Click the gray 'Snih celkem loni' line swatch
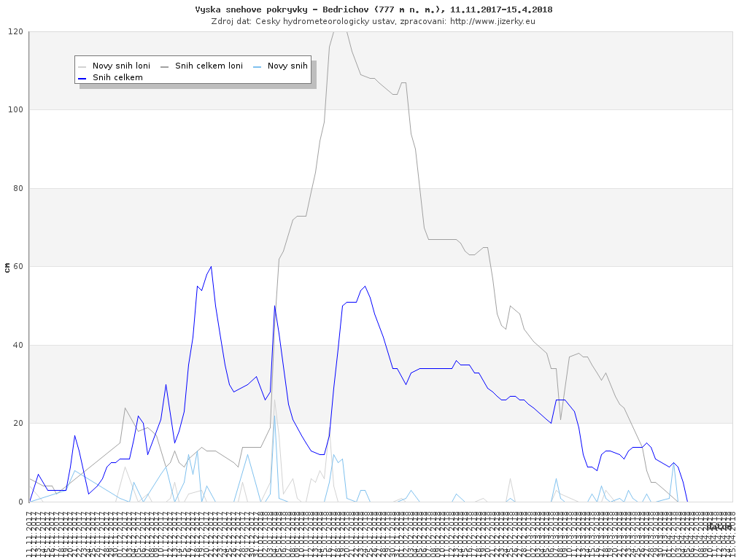This screenshot has width=747, height=560. tap(165, 66)
